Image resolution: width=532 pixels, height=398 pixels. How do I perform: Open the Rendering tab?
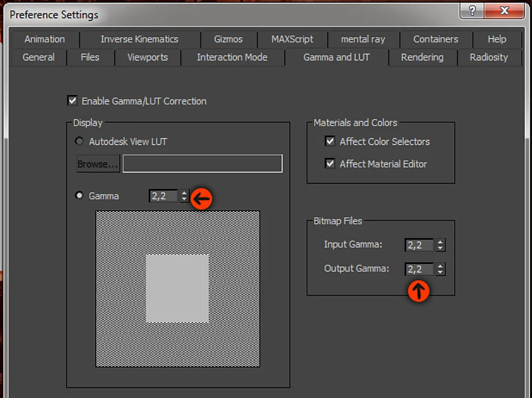[422, 57]
